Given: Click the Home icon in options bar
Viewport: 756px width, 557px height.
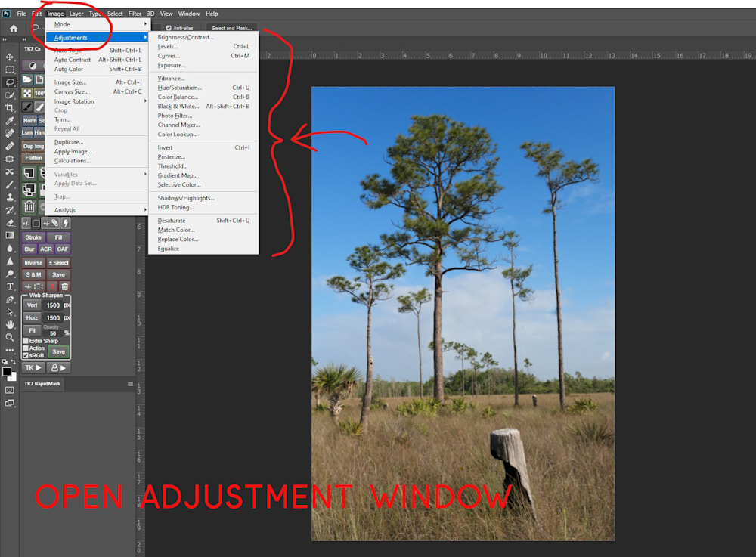Looking at the screenshot, I should tap(14, 29).
